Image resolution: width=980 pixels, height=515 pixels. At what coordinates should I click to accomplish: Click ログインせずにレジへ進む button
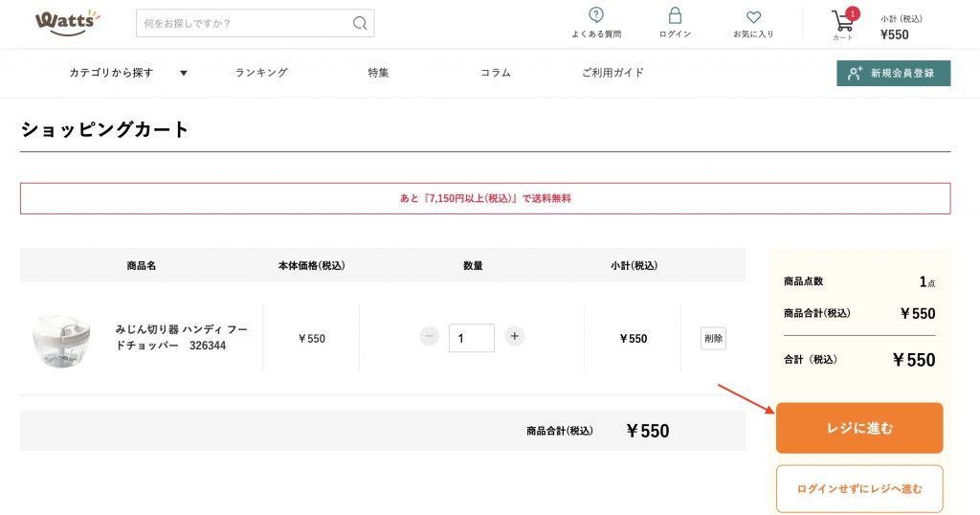click(859, 488)
